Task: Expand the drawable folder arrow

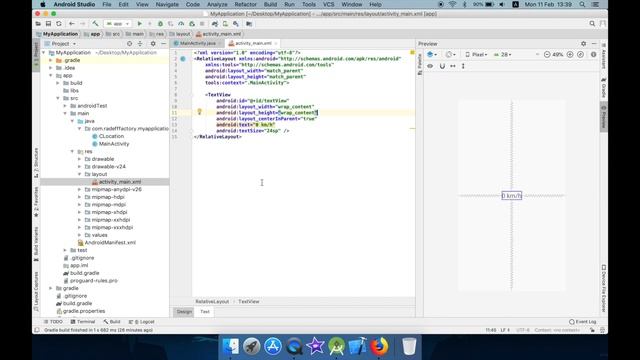Action: pyautogui.click(x=80, y=159)
